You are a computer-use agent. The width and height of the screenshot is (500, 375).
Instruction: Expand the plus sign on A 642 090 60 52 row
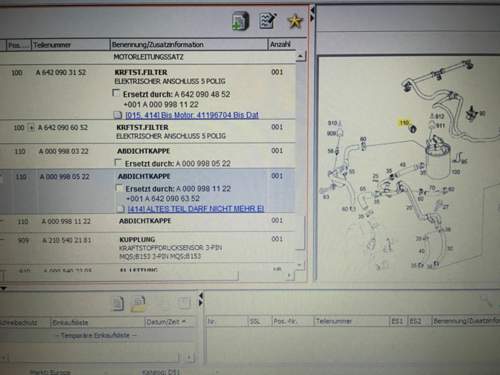(31, 128)
